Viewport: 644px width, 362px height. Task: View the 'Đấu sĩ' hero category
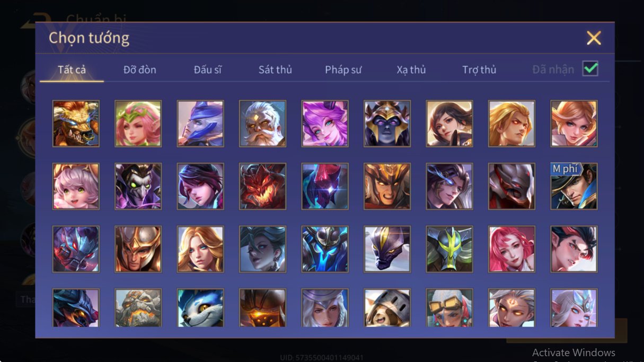click(208, 69)
